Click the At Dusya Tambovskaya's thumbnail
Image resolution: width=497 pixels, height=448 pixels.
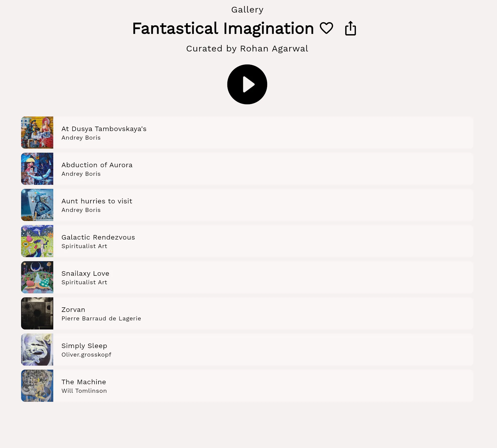(x=37, y=133)
